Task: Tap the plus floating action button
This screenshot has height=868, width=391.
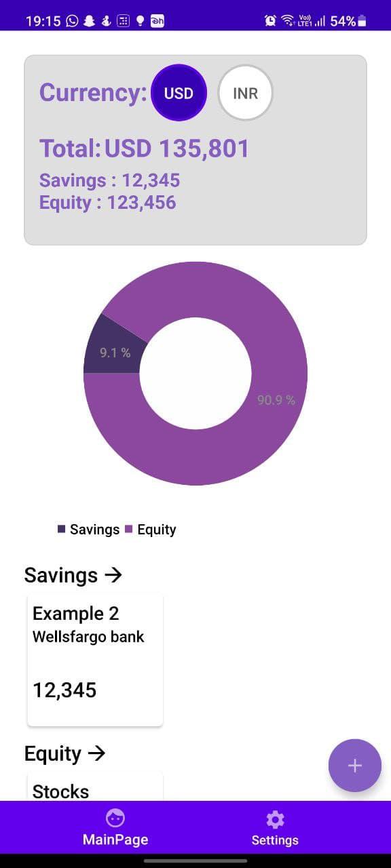Action: pos(354,766)
